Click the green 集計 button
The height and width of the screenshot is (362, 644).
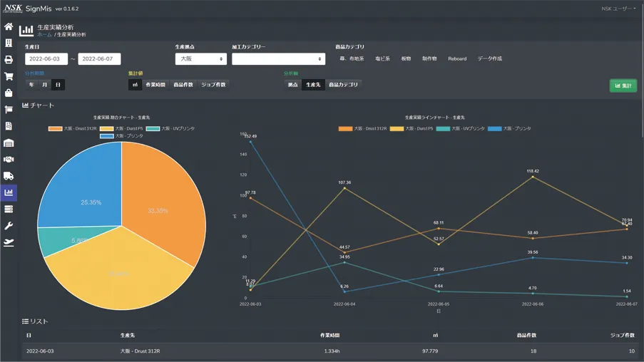(x=623, y=86)
